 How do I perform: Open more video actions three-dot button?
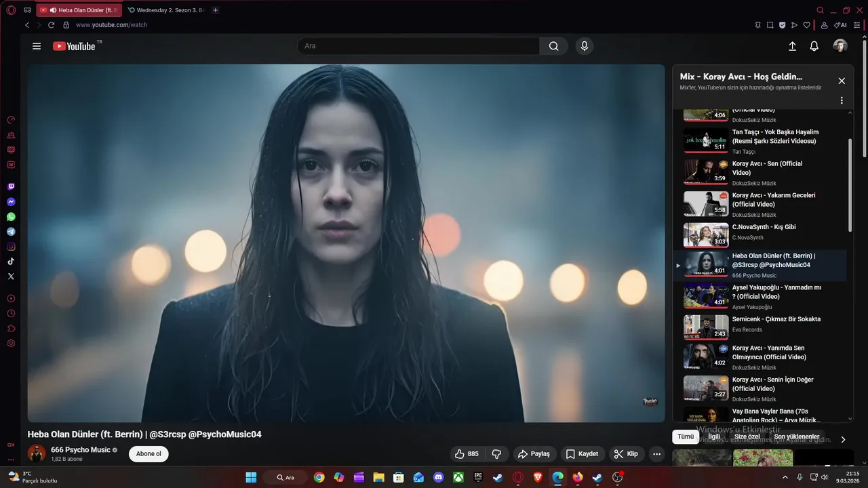(x=656, y=454)
